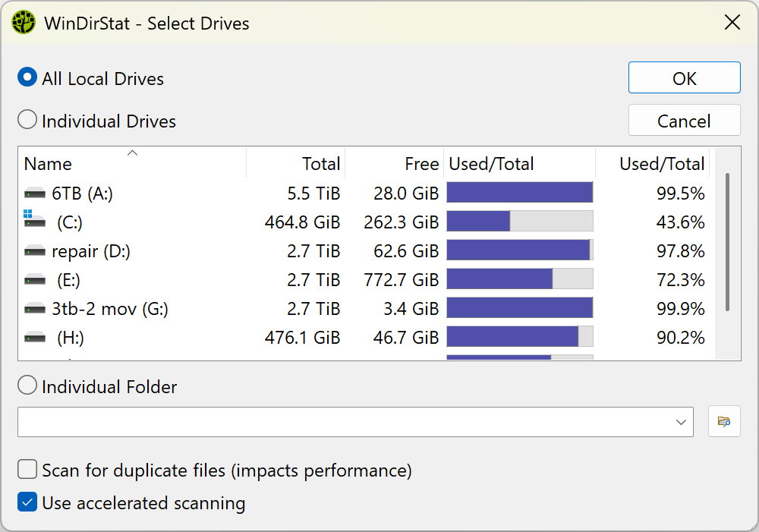Open the folder browse picker icon
The width and height of the screenshot is (759, 532).
click(x=724, y=421)
